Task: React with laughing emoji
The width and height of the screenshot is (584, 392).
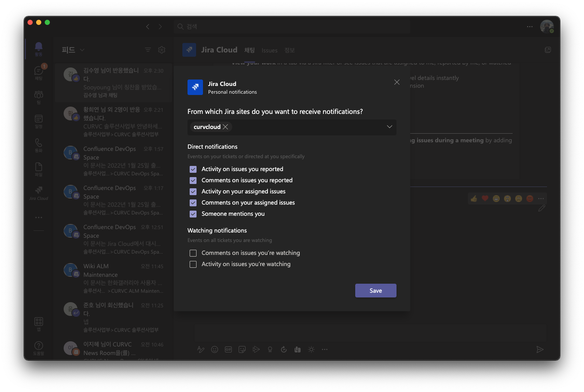Action: tap(496, 199)
